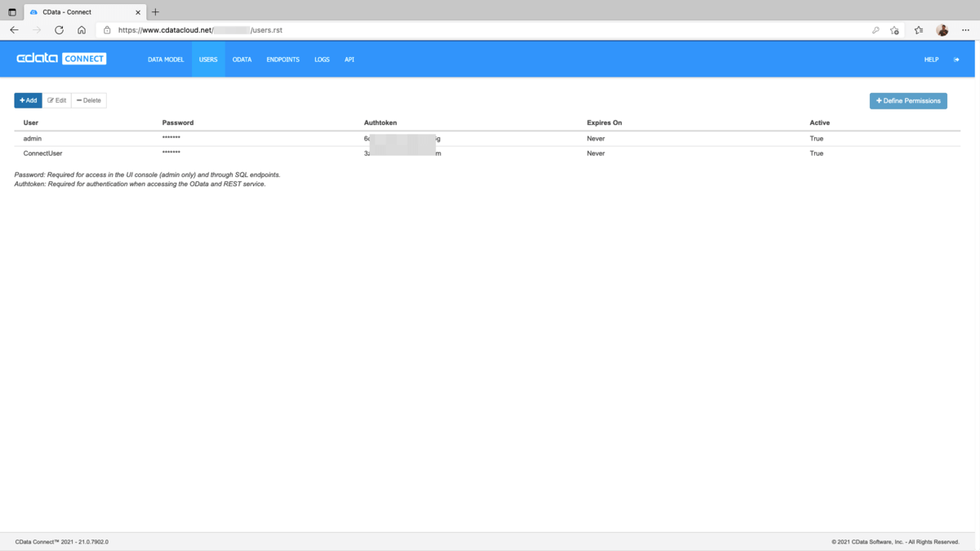Screen dimensions: 980x551
Task: Go back with the browser back arrow
Action: pos(14,30)
